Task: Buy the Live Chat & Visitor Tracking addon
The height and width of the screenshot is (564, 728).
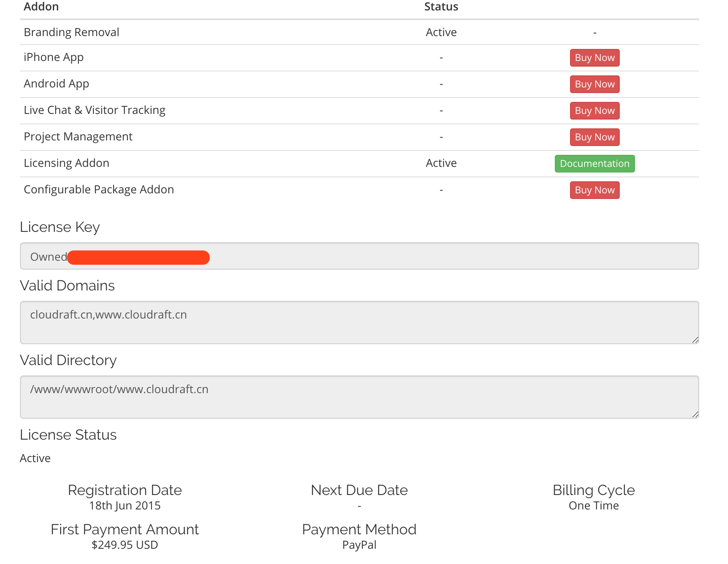Action: (595, 111)
